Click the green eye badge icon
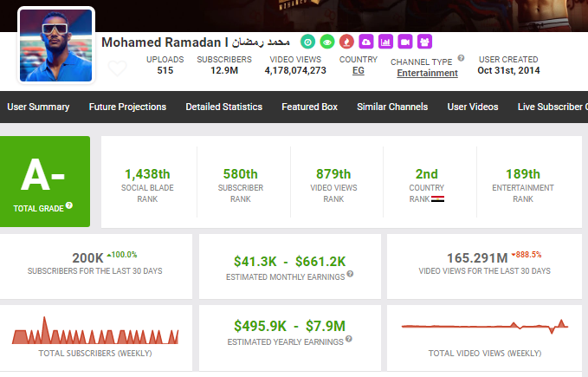The image size is (588, 377). coord(326,42)
